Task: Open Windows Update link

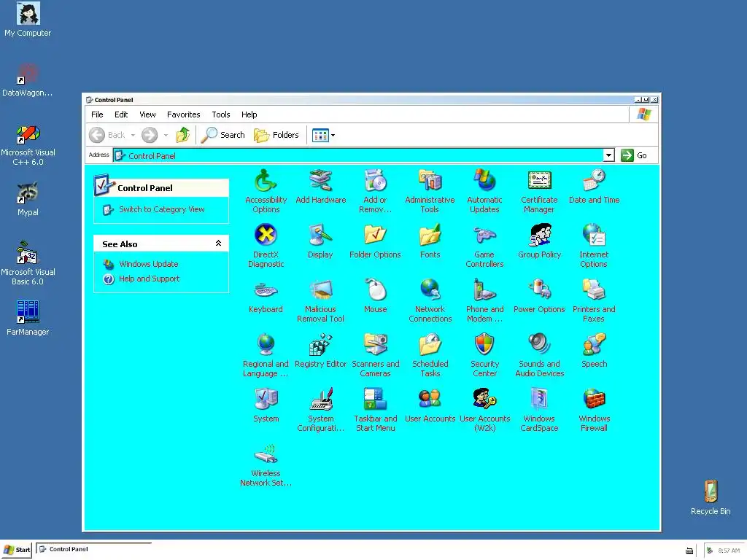Action: [149, 264]
